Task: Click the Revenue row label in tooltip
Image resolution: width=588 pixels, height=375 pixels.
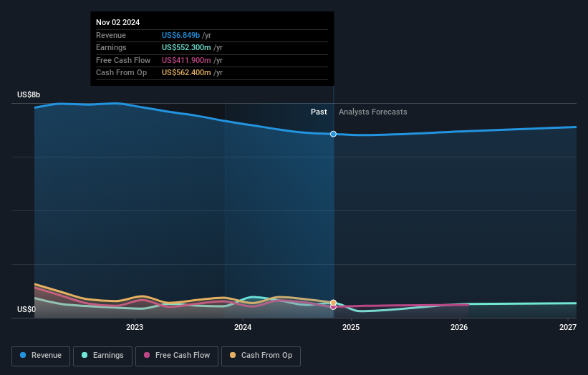Action: [111, 35]
